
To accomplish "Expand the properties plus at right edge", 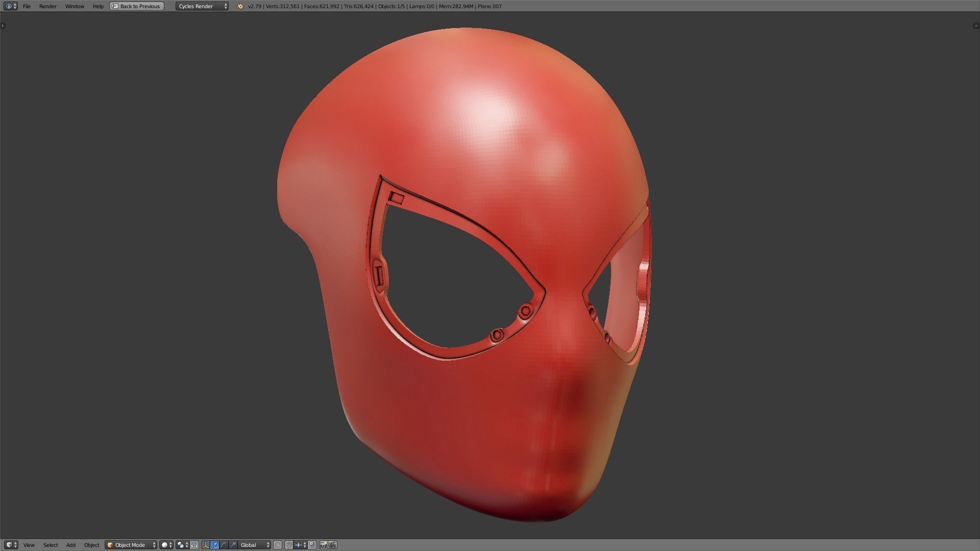I will pyautogui.click(x=976, y=26).
